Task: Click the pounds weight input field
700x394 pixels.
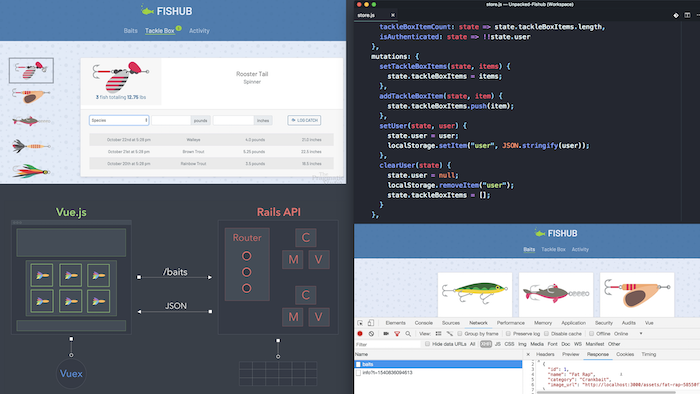Action: [171, 120]
